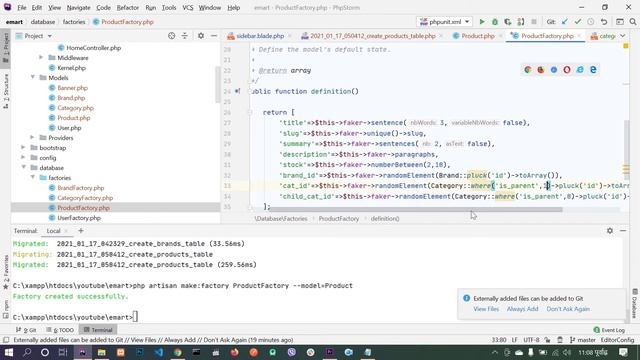
Task: Click the definition() breadcrumb below editor
Action: click(x=385, y=218)
